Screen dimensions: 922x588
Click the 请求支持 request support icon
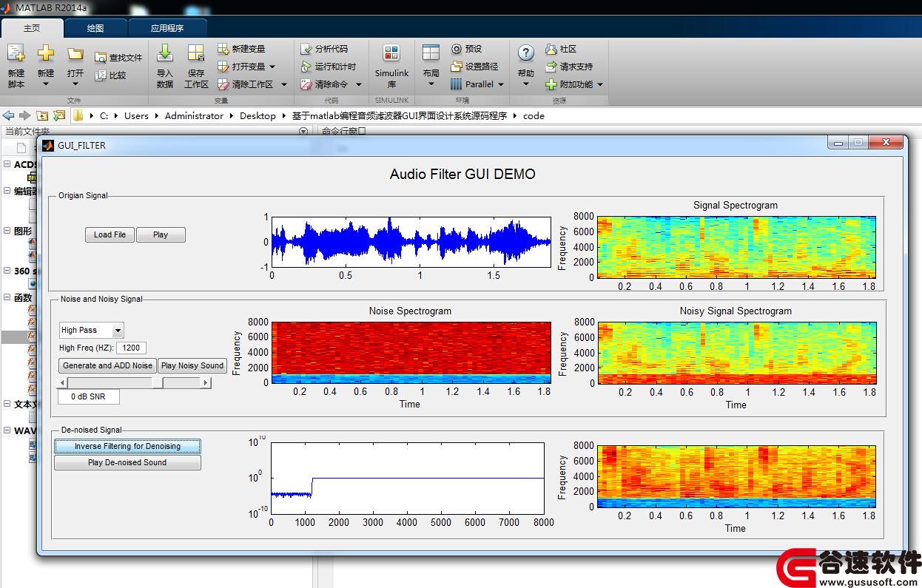551,67
